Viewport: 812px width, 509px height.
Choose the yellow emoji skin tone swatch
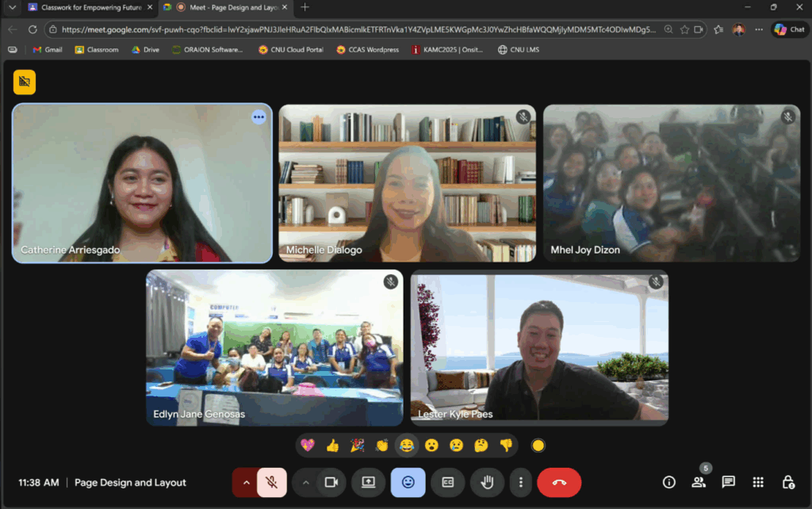coord(538,446)
